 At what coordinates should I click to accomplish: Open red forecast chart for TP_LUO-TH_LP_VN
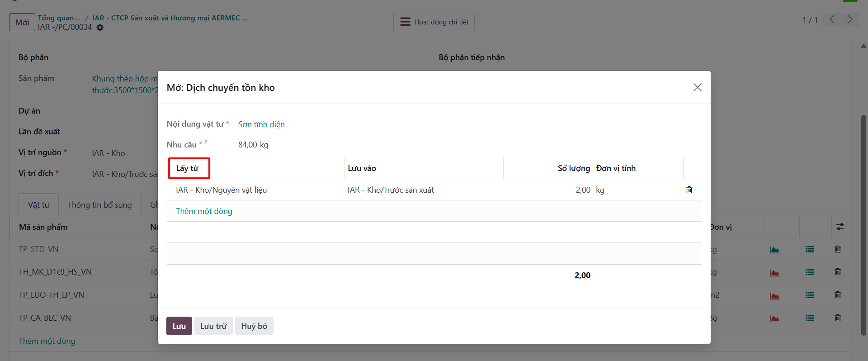pyautogui.click(x=775, y=296)
